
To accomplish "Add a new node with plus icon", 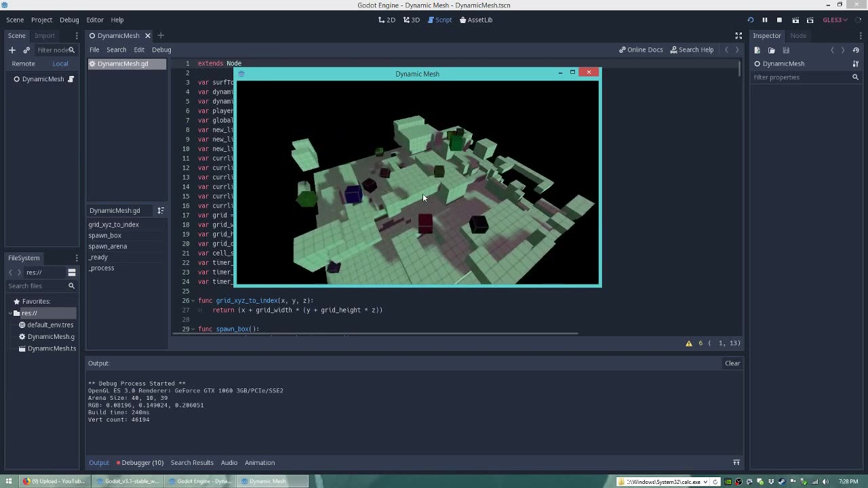I will 12,49.
